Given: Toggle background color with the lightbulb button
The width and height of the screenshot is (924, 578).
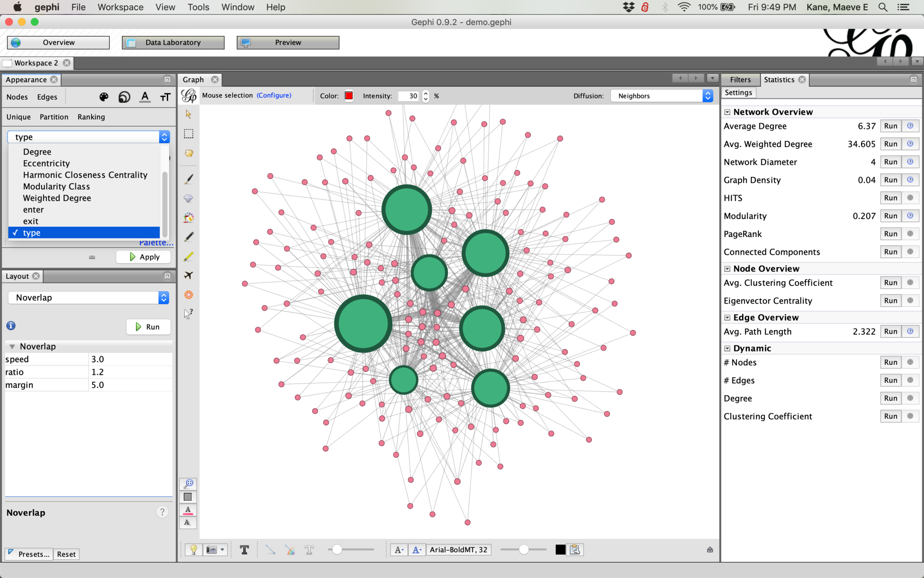Looking at the screenshot, I should 193,550.
